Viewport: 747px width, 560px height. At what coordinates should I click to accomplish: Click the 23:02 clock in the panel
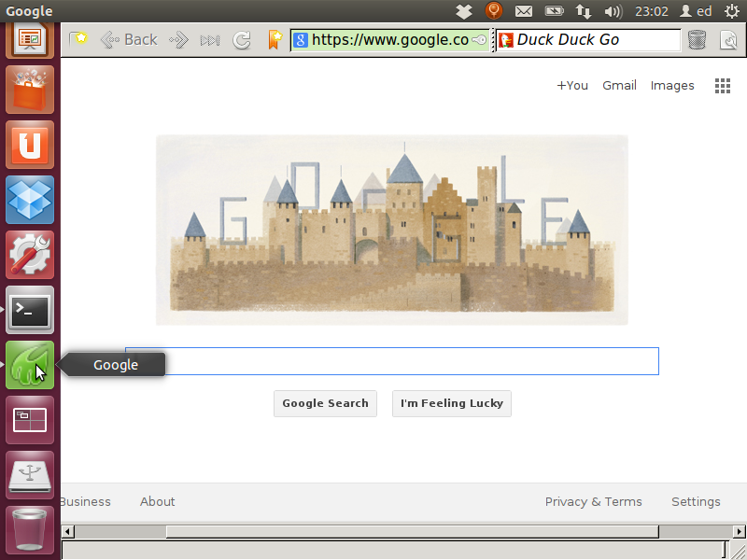click(x=651, y=11)
